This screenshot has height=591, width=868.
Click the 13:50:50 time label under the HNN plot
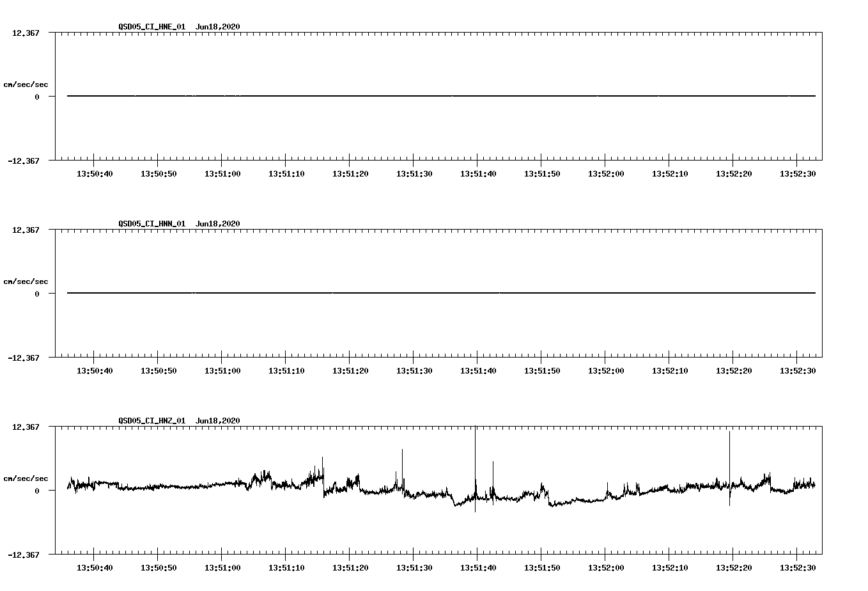[159, 371]
